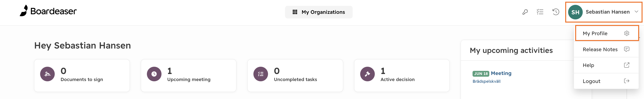Click the SH avatar circle
The height and width of the screenshot is (99, 644).
[x=575, y=12]
